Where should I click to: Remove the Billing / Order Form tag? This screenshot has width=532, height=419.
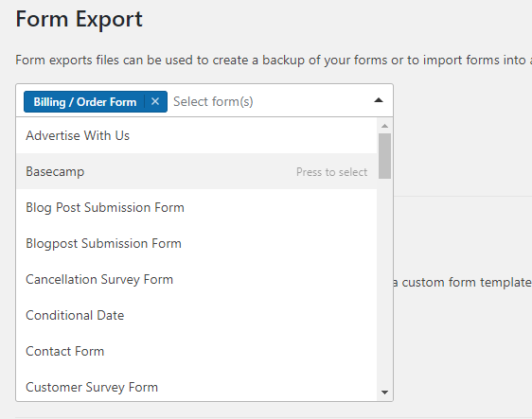[155, 101]
